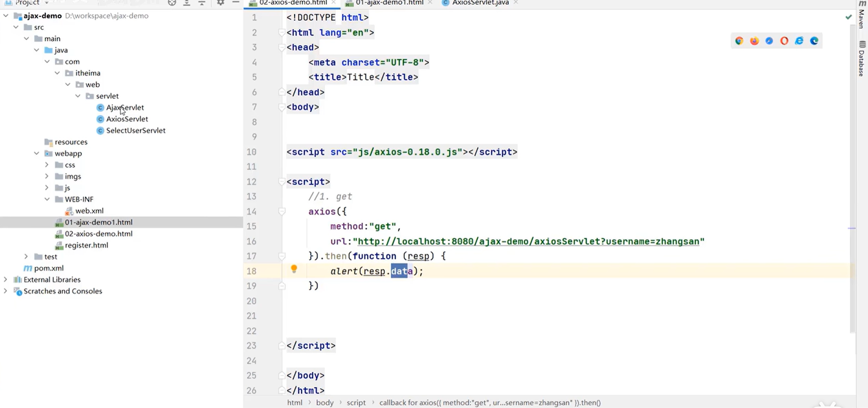Collapse the WEB-INF folder
The width and height of the screenshot is (868, 408).
(x=47, y=199)
